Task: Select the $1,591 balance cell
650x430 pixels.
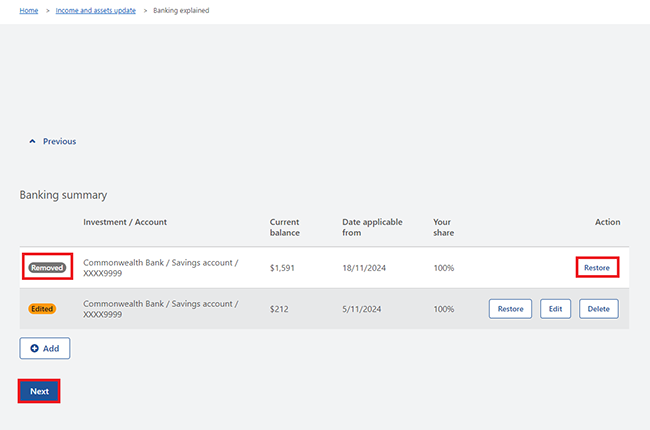Action: 282,268
